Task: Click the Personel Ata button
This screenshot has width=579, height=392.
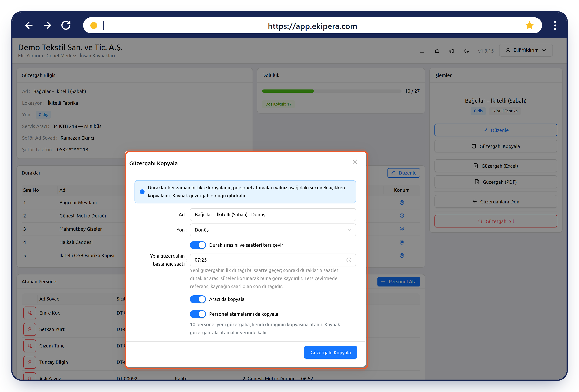Action: [399, 281]
